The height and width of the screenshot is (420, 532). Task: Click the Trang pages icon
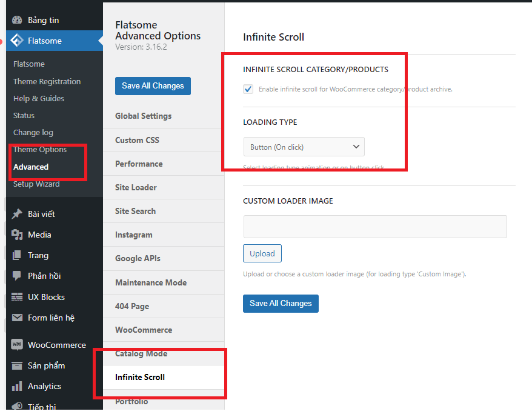point(17,255)
